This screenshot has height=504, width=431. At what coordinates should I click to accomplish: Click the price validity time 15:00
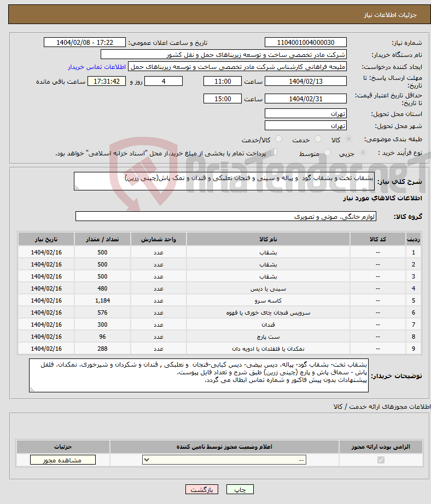(x=223, y=99)
